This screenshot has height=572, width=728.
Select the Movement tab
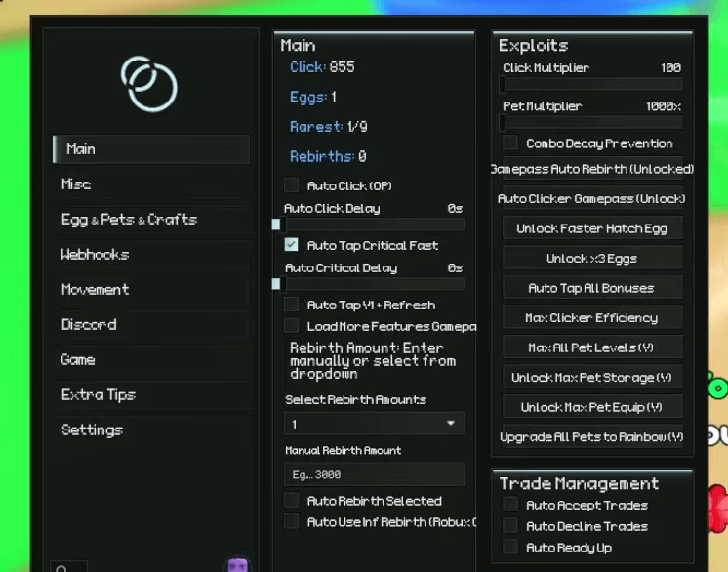tap(151, 289)
